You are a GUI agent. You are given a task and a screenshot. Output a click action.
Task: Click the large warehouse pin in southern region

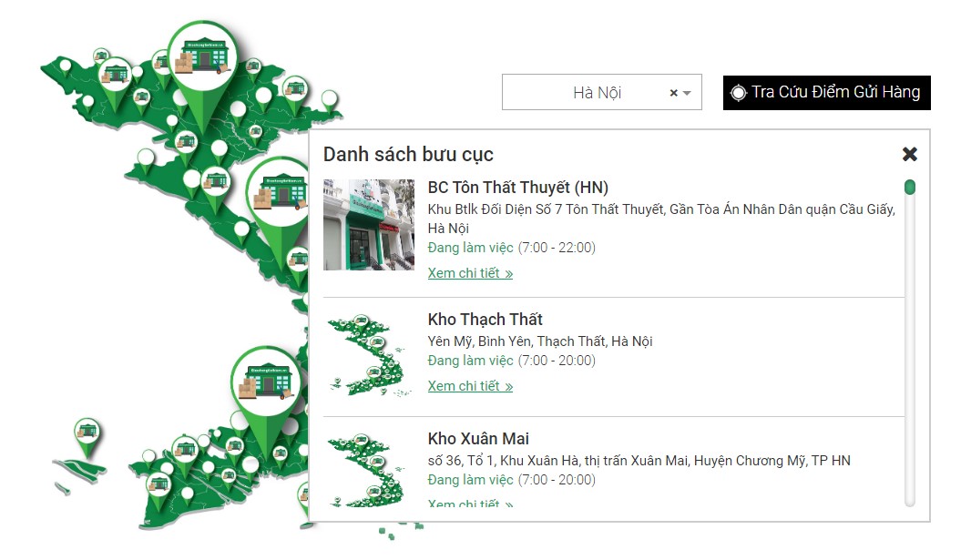coord(266,382)
